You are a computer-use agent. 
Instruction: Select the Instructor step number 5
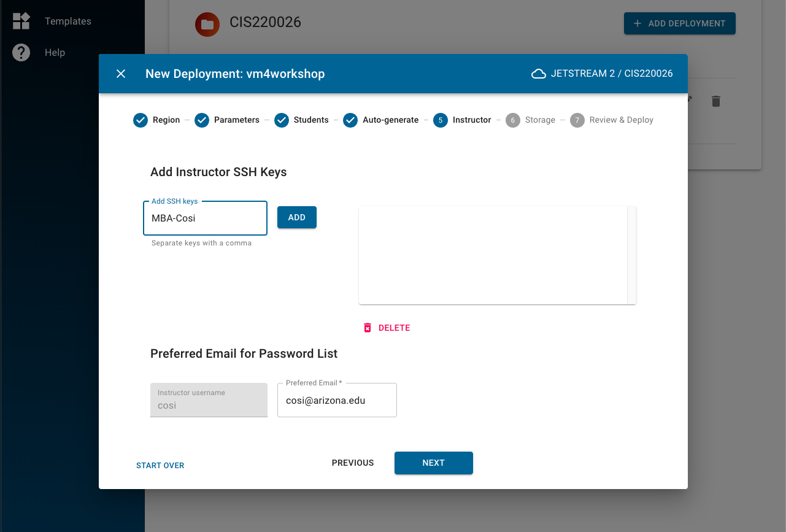point(441,120)
